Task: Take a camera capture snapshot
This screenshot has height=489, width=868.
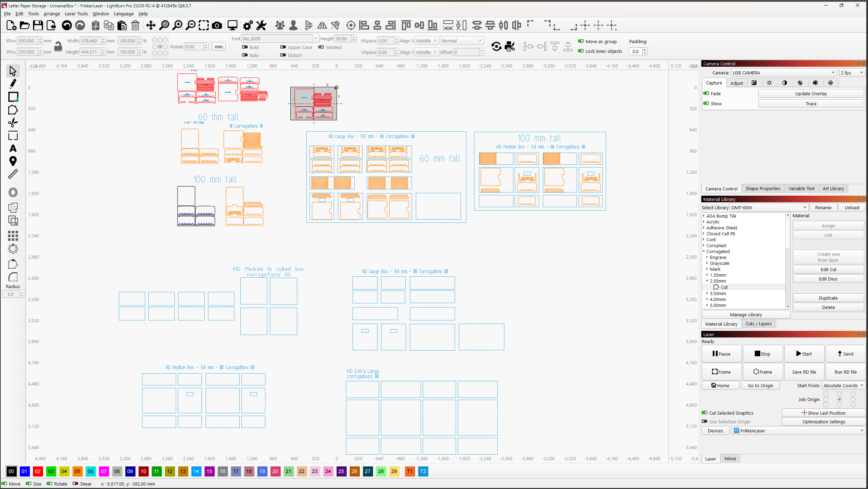Action: point(217,25)
